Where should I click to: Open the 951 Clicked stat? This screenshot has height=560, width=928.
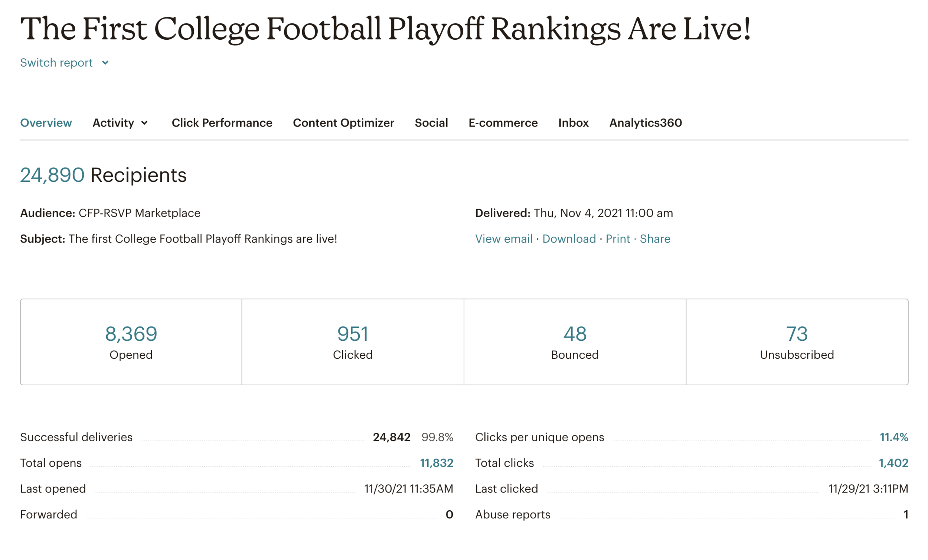[353, 334]
